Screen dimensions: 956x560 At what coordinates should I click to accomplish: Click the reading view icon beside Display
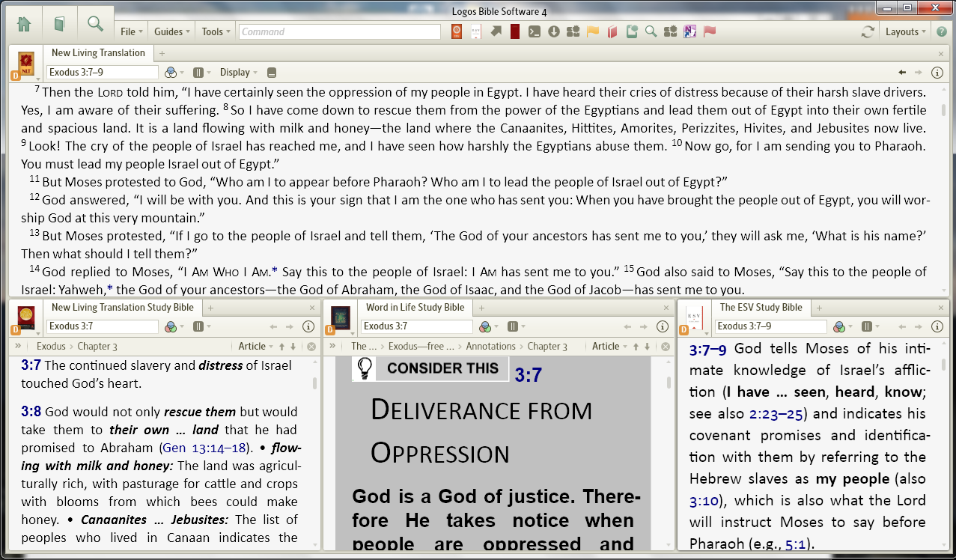[272, 73]
